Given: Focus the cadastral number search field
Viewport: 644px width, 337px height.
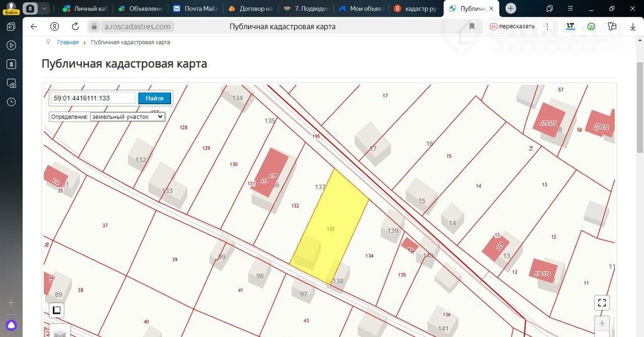Looking at the screenshot, I should [x=93, y=98].
